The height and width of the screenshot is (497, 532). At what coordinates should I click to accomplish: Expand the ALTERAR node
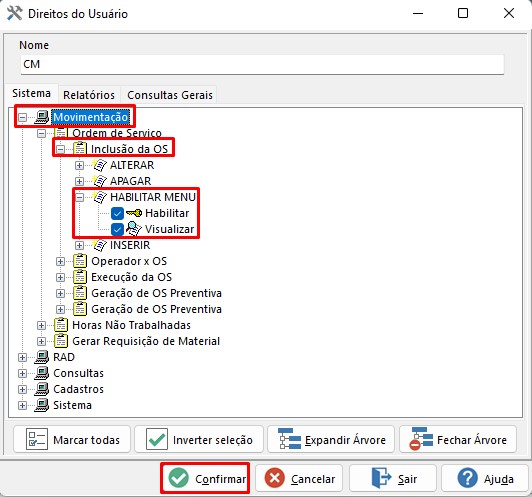pyautogui.click(x=79, y=165)
